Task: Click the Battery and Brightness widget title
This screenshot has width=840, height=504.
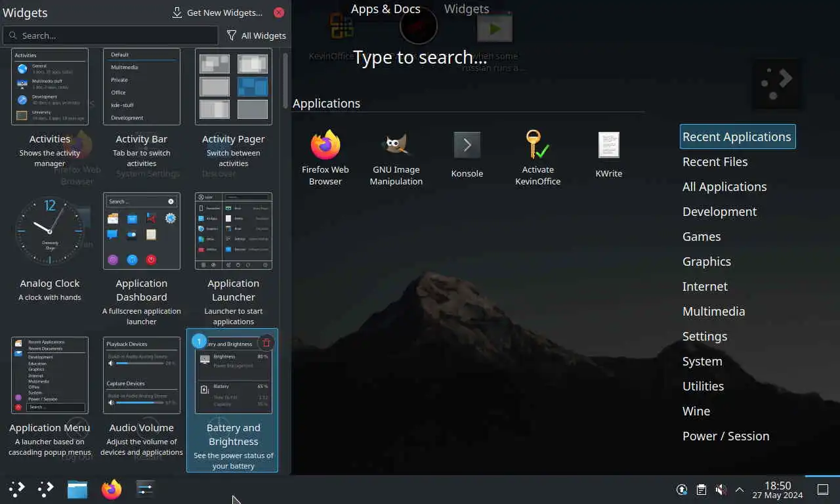Action: [234, 434]
